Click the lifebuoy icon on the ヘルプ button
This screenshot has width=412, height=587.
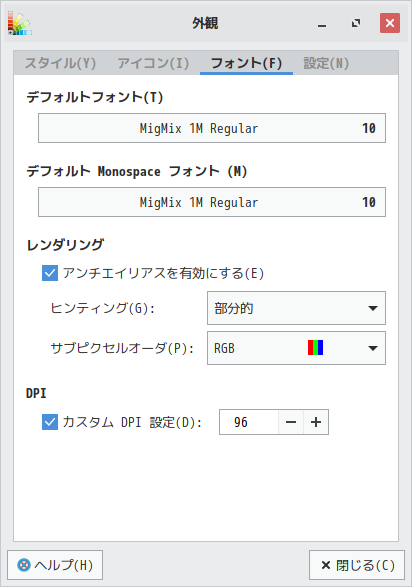pyautogui.click(x=24, y=565)
